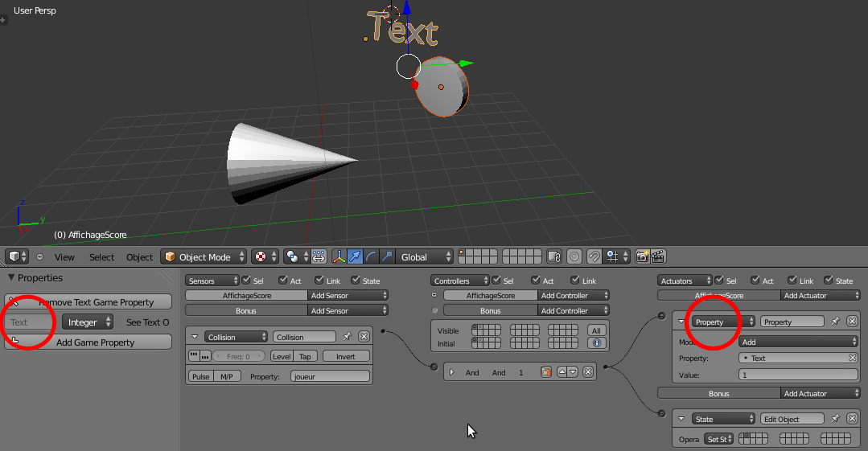Click the snap magnet icon
The height and width of the screenshot is (451, 868).
point(594,256)
